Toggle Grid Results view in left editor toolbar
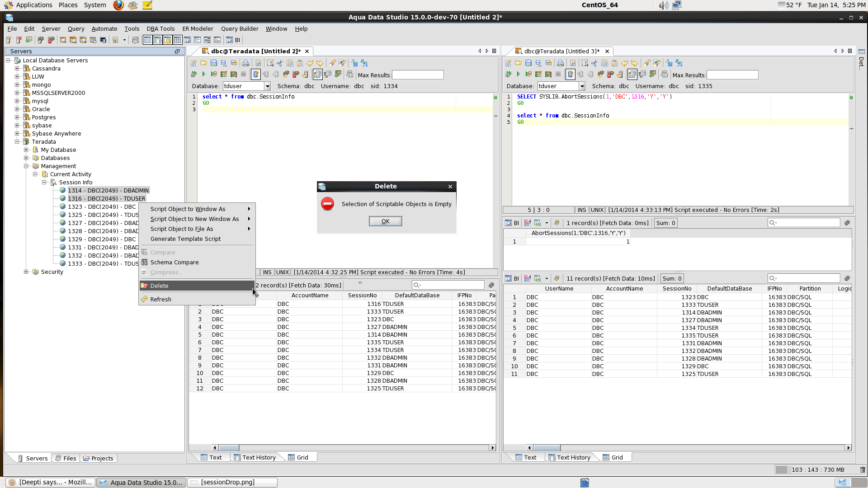The height and width of the screenshot is (488, 868). pyautogui.click(x=317, y=74)
